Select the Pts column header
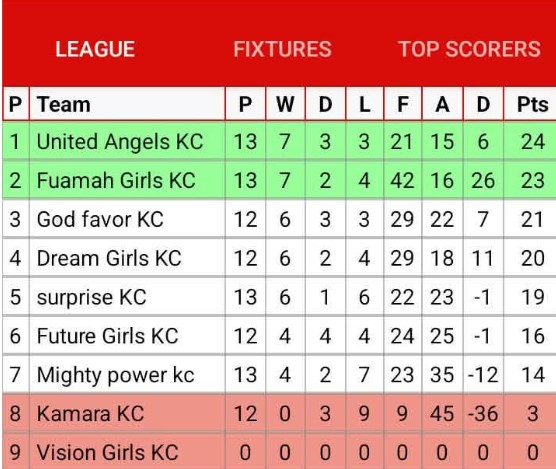Screen dimensions: 556x469 tap(533, 104)
